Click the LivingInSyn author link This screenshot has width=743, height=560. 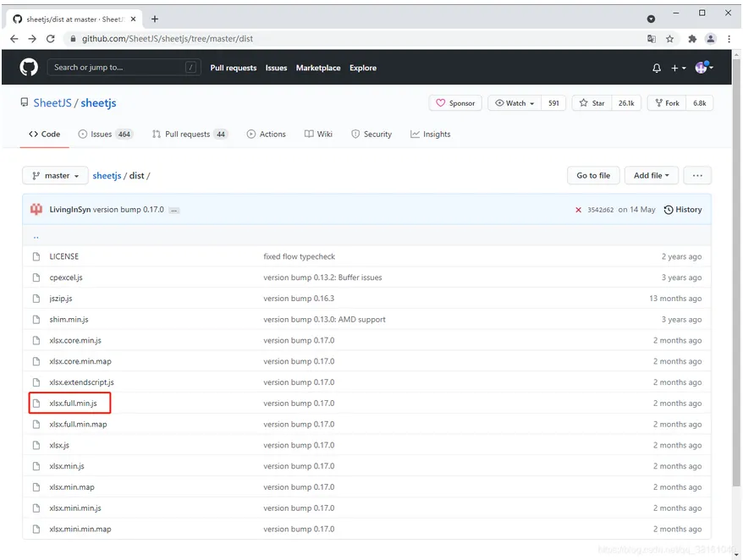coord(69,210)
